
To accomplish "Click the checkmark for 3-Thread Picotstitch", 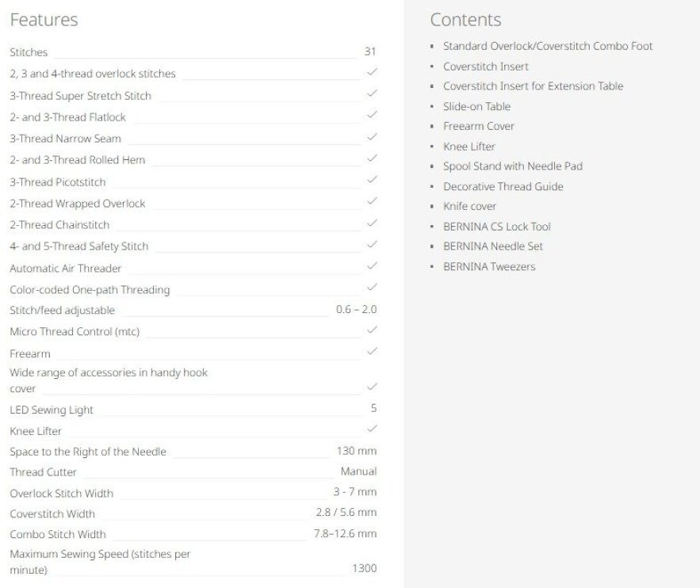I will click(x=372, y=180).
